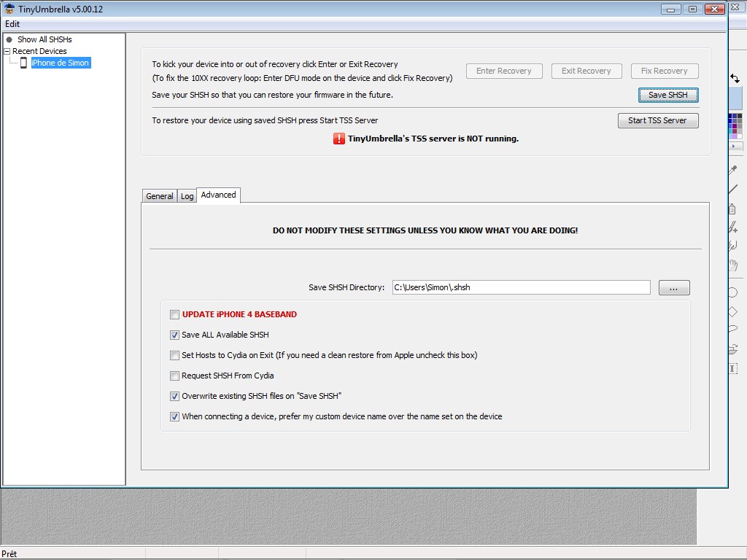Maximize the TinyUmbrella window

click(693, 9)
